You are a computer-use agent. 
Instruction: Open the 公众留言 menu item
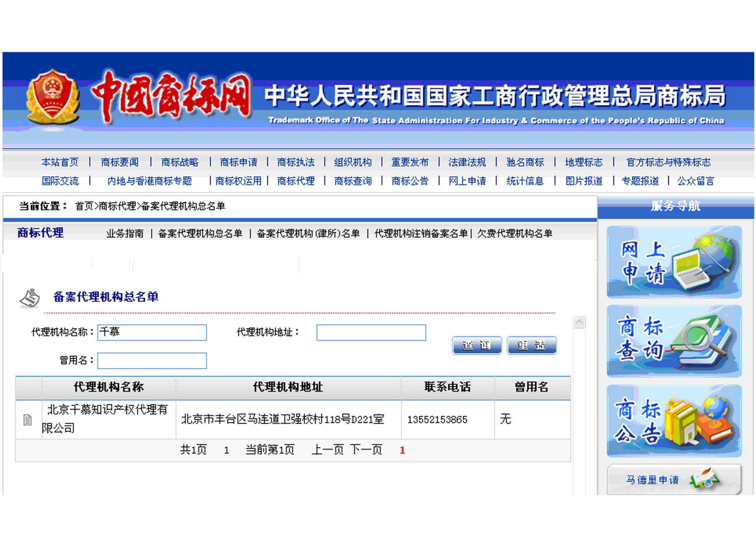pyautogui.click(x=695, y=181)
